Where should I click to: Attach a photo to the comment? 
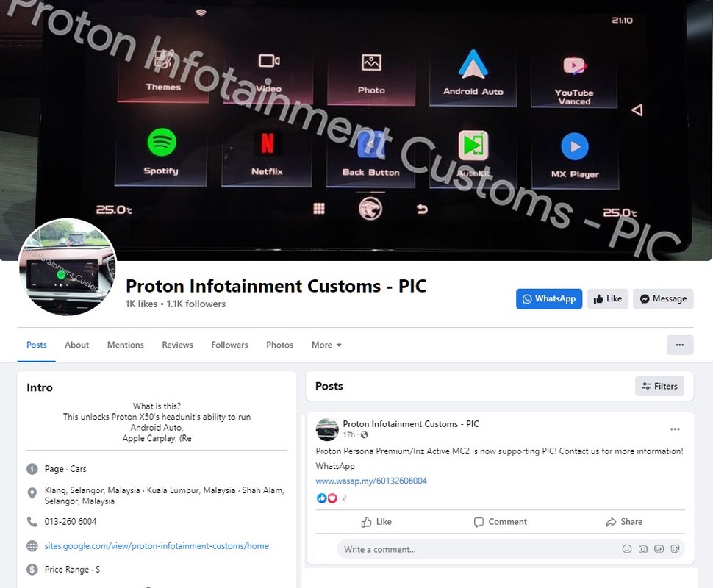642,549
